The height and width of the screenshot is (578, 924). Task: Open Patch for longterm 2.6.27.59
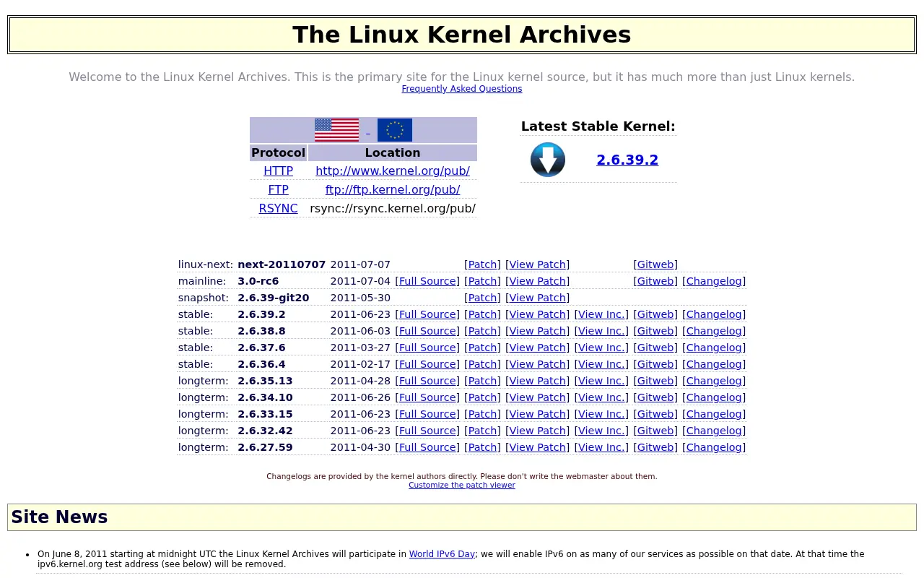click(482, 447)
